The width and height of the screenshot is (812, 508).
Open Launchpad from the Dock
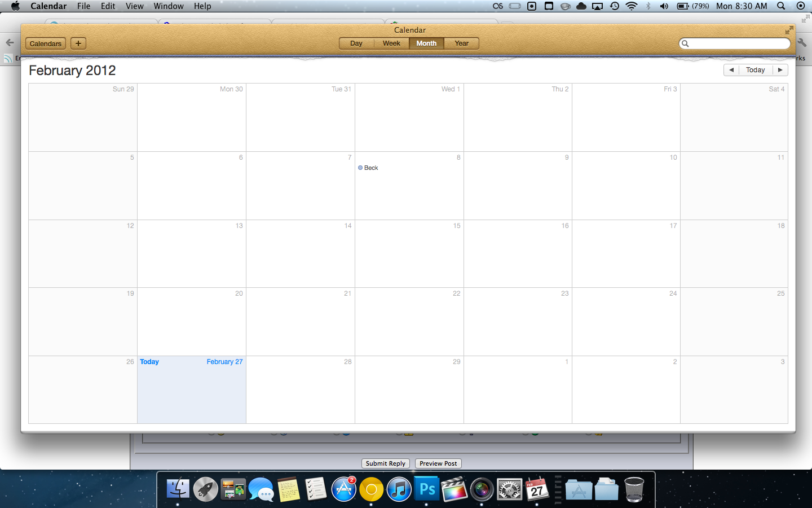click(x=205, y=489)
